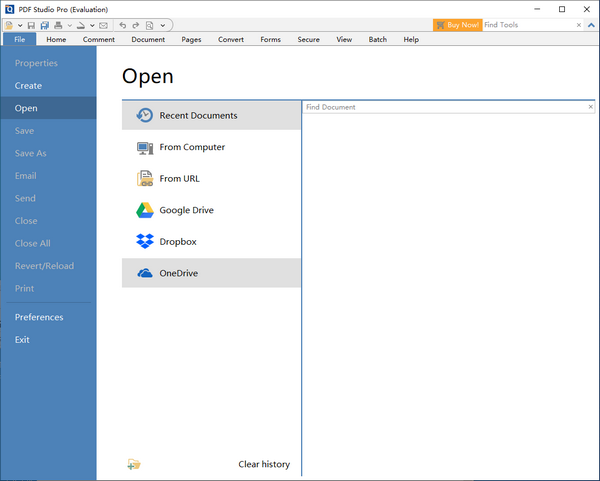
Task: Click the Clear history link
Action: 264,464
